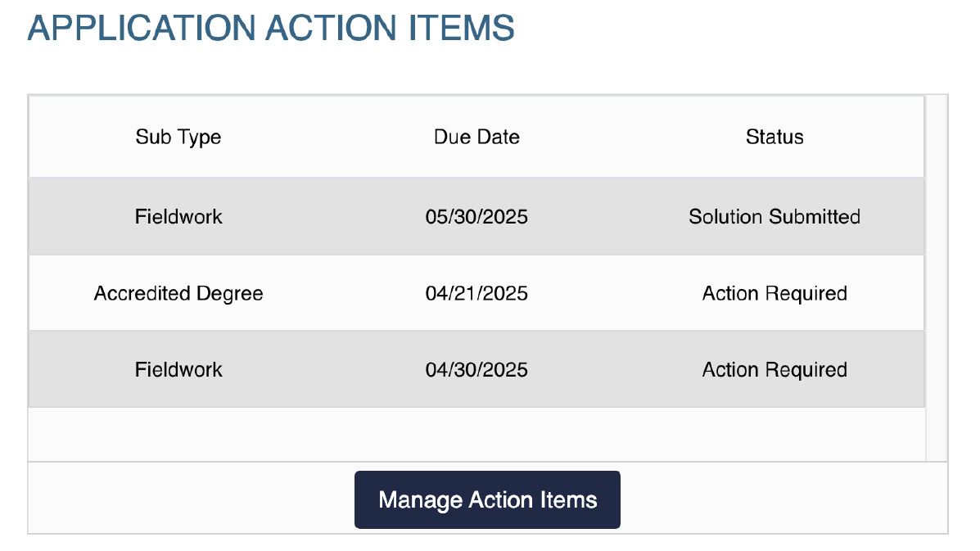This screenshot has width=980, height=551.
Task: Sort by the Due Date column header
Action: 476,137
